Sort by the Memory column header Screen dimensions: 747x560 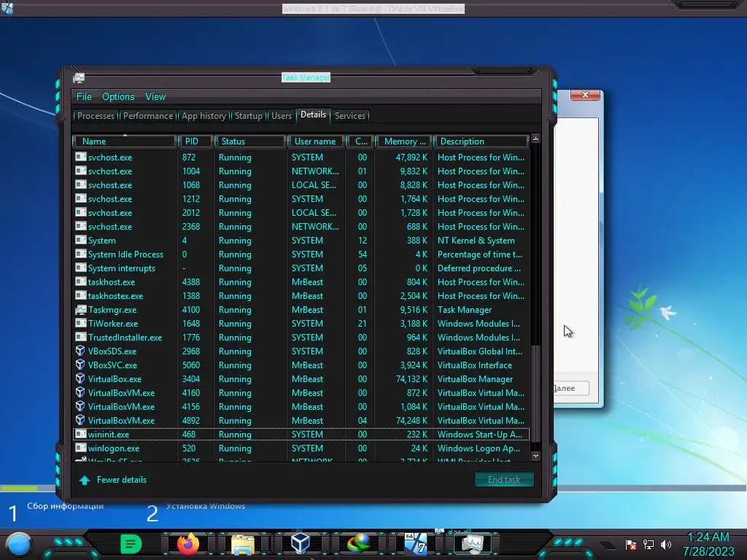point(404,141)
